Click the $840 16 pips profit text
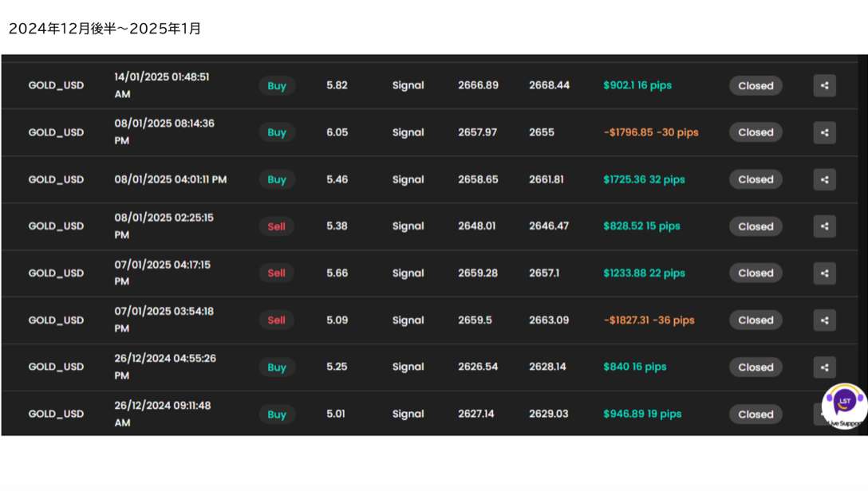 tap(634, 367)
